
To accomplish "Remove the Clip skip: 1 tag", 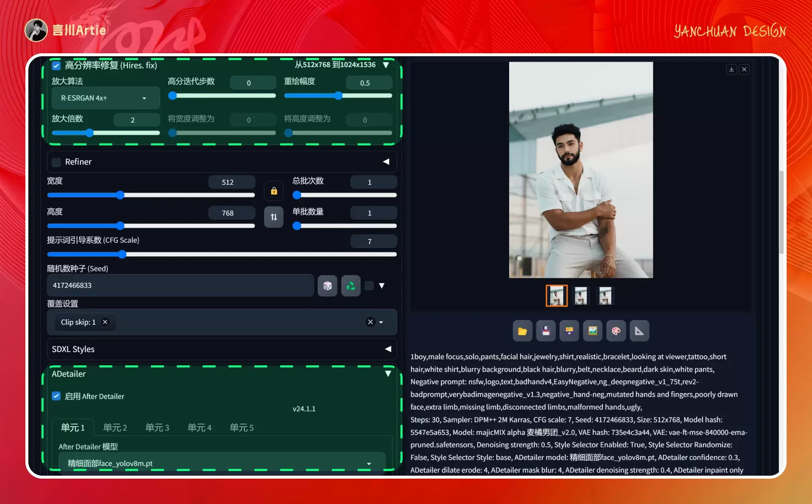I will (105, 322).
